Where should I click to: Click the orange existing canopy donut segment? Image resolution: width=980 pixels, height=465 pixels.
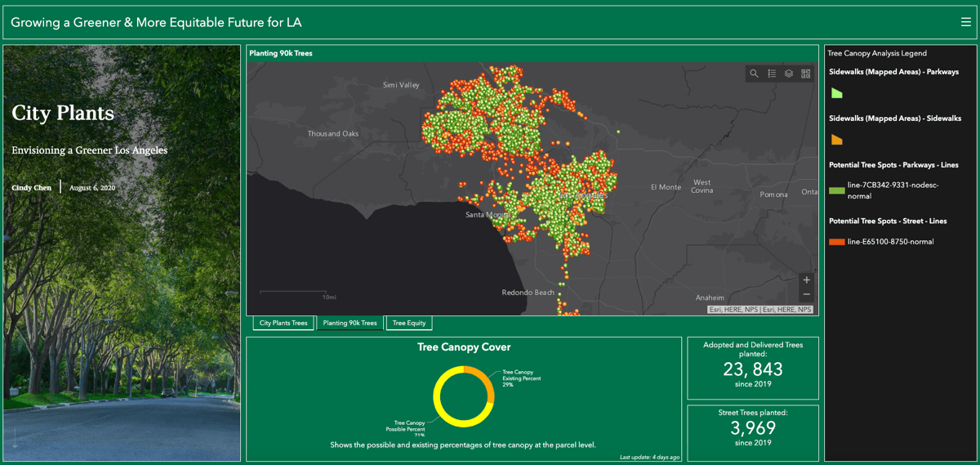(485, 379)
